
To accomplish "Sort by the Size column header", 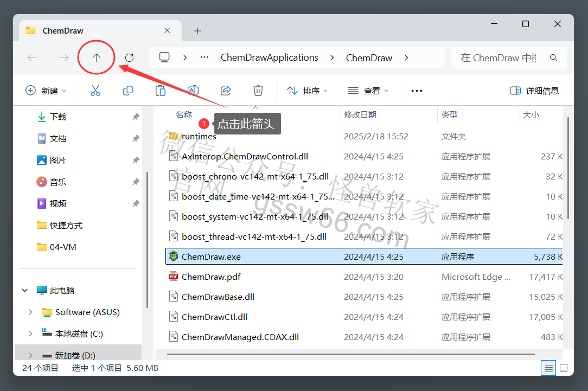I will point(531,115).
